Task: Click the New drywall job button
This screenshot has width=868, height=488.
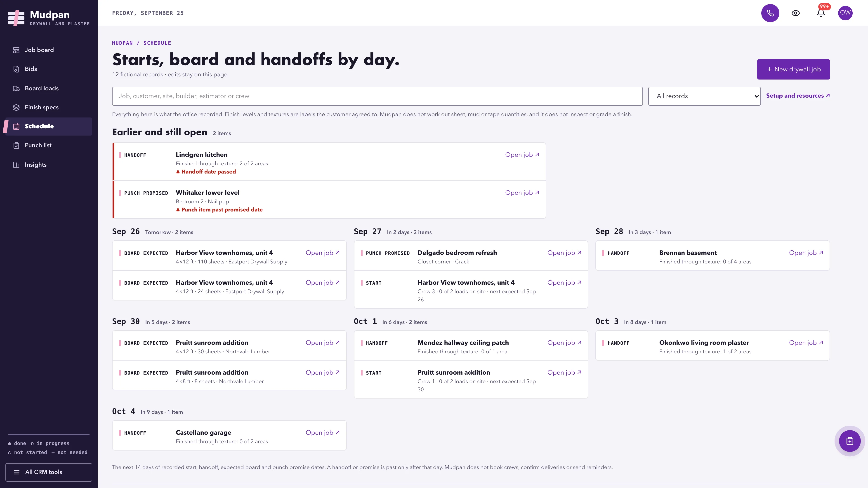Action: (x=793, y=69)
